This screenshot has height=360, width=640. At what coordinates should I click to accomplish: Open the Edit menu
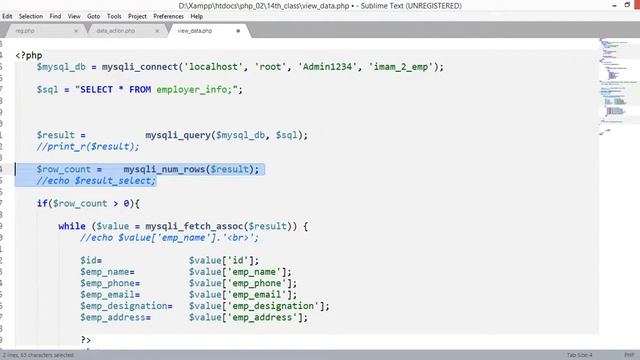tap(7, 16)
